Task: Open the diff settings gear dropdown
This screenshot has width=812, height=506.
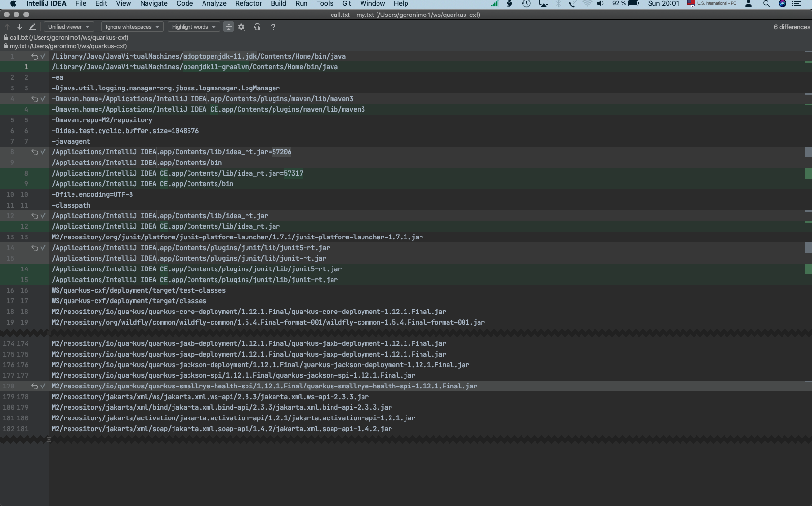Action: [x=242, y=27]
